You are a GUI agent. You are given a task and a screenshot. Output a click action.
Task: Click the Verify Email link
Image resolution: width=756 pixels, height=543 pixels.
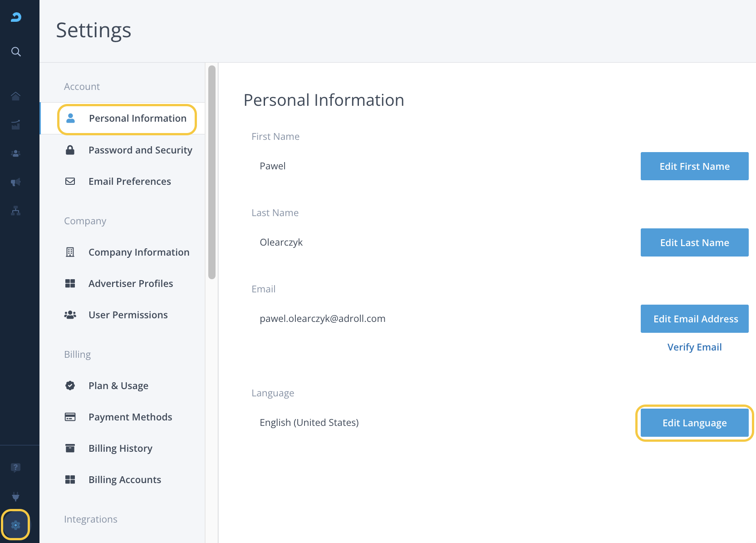(694, 347)
